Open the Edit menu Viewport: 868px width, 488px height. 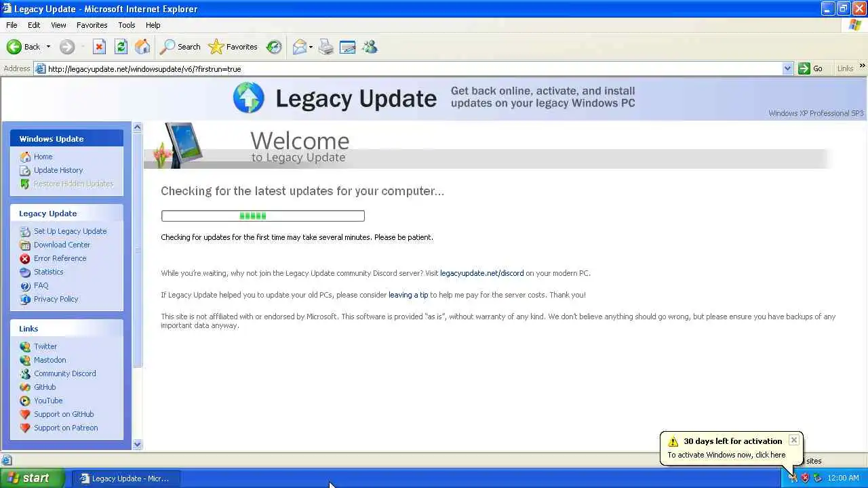point(34,25)
